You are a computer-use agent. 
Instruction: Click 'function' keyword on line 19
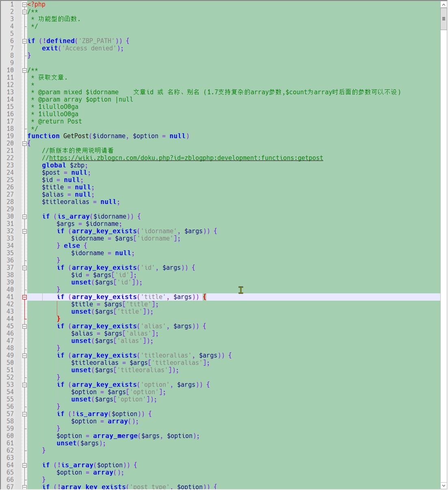pos(43,136)
